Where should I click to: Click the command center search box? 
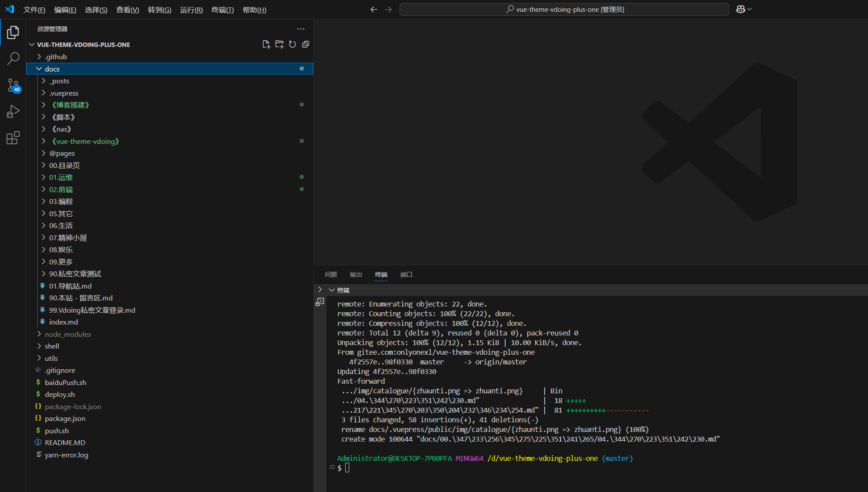click(x=564, y=9)
